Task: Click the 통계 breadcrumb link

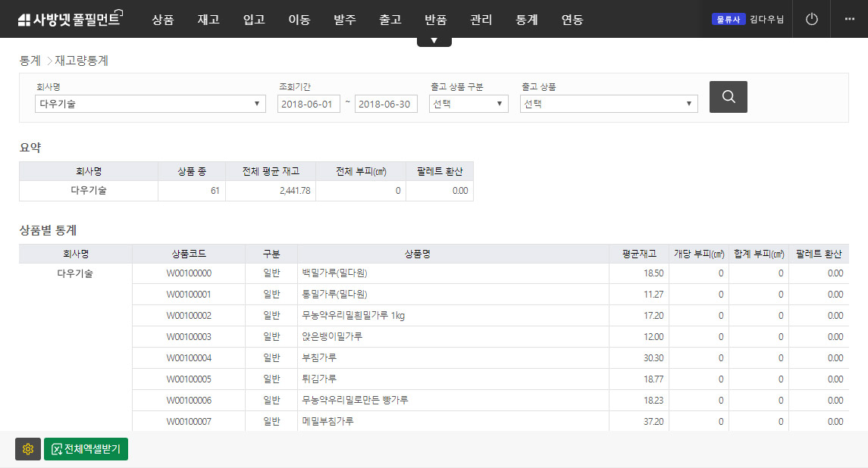Action: 30,61
